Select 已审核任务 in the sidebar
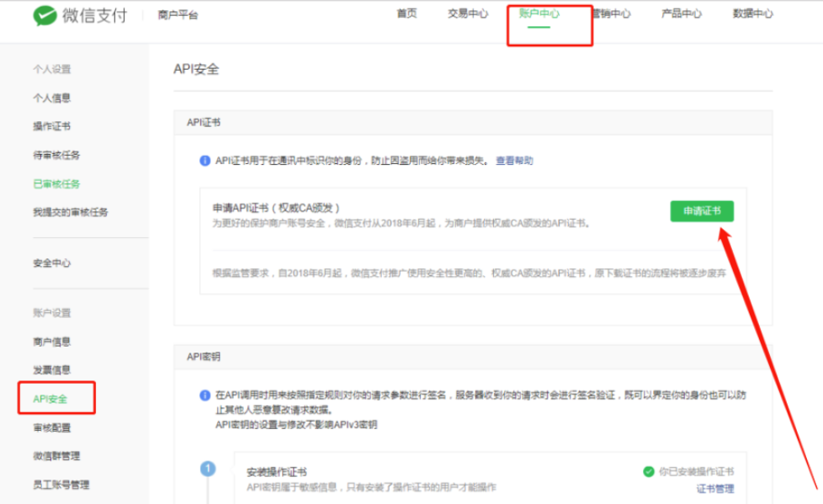 [x=56, y=184]
